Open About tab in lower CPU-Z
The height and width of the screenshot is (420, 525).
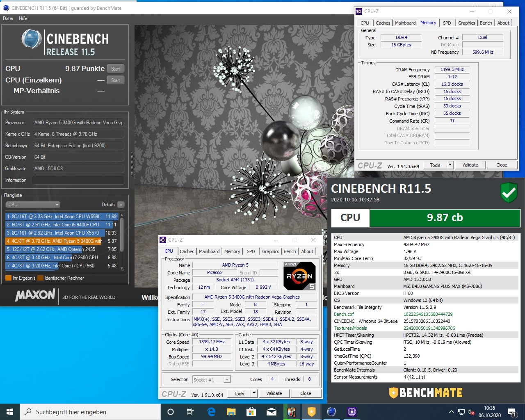click(x=307, y=251)
